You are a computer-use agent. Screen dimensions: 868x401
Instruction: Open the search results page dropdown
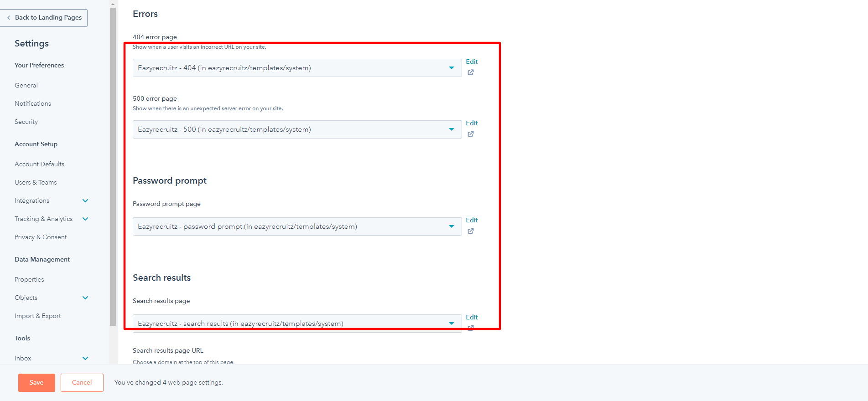point(297,323)
